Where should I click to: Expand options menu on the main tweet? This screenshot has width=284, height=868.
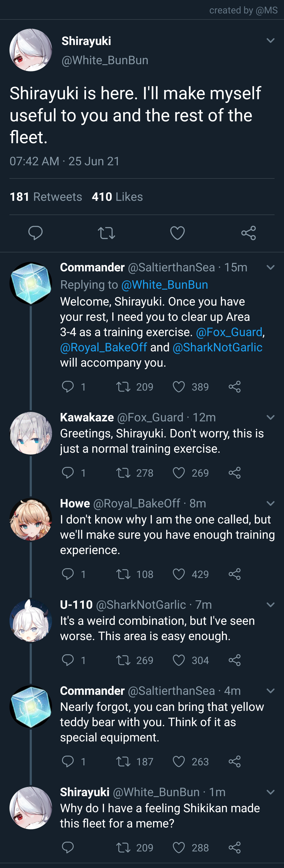coord(271,41)
